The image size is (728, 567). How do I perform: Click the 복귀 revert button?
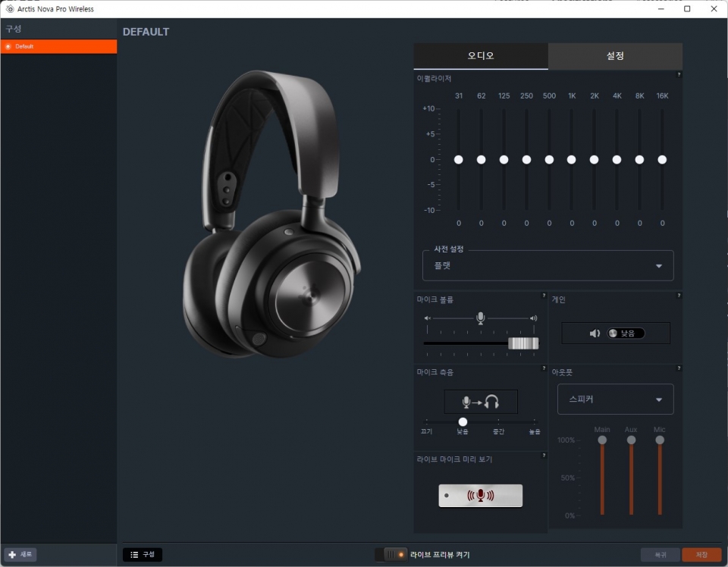coord(661,554)
